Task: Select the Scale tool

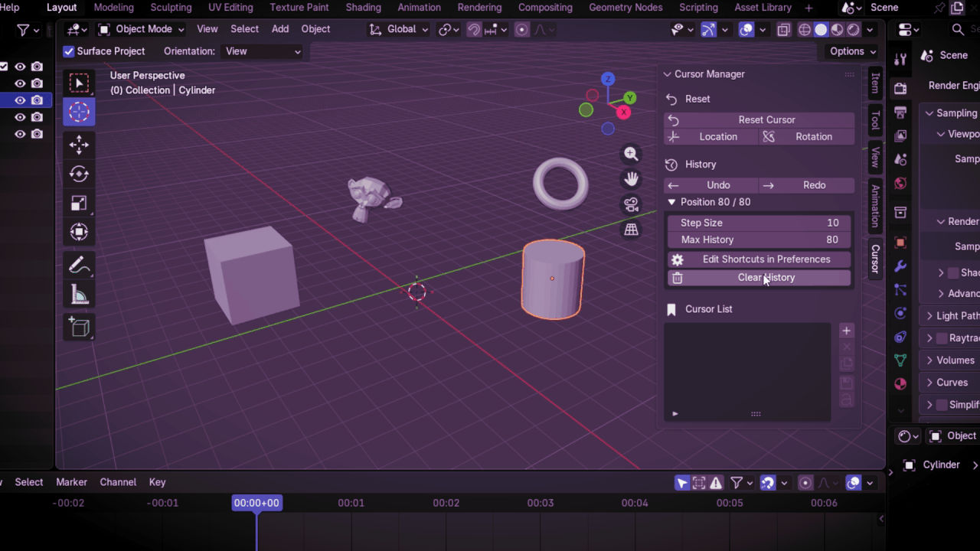Action: coord(79,203)
